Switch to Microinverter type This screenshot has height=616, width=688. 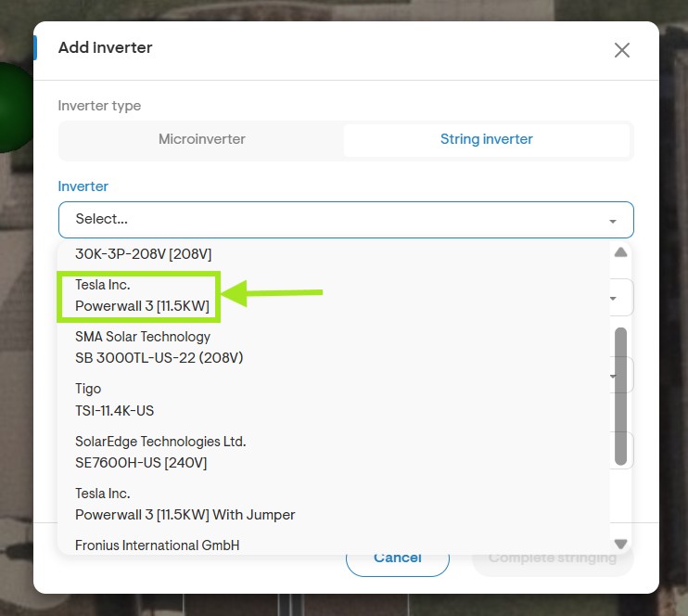[x=202, y=139]
